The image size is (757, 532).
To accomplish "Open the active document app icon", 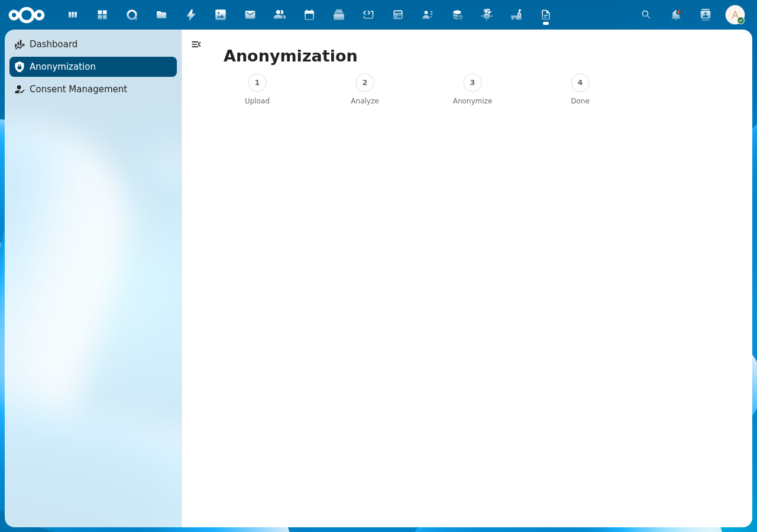I will (x=546, y=15).
